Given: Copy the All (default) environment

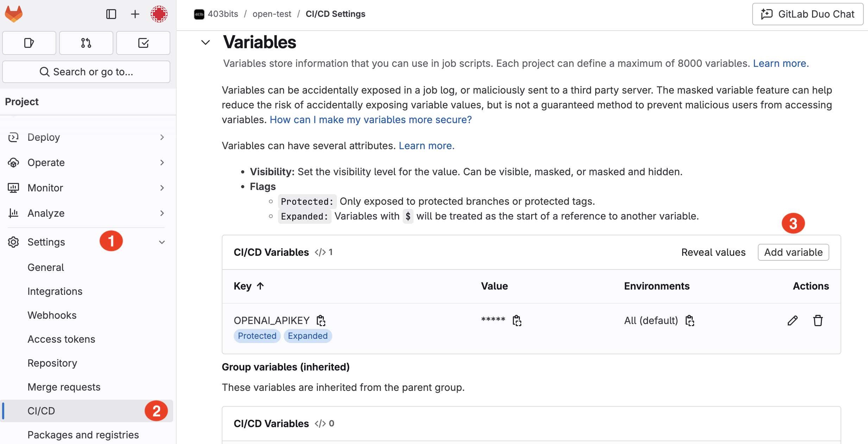Looking at the screenshot, I should pyautogui.click(x=690, y=321).
